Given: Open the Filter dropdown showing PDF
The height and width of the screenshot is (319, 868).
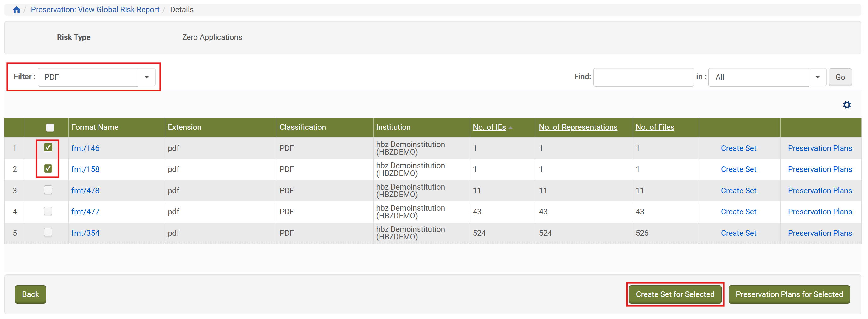Looking at the screenshot, I should coord(96,77).
